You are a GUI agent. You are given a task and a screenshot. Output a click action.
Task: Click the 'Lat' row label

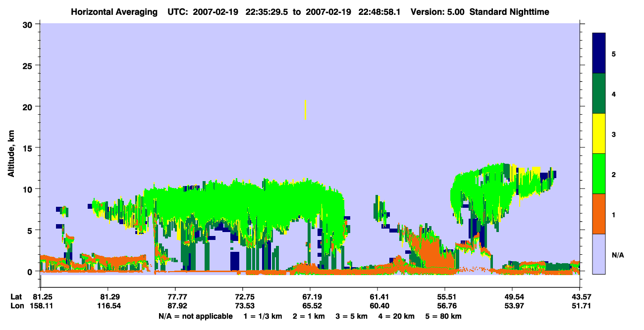point(17,297)
